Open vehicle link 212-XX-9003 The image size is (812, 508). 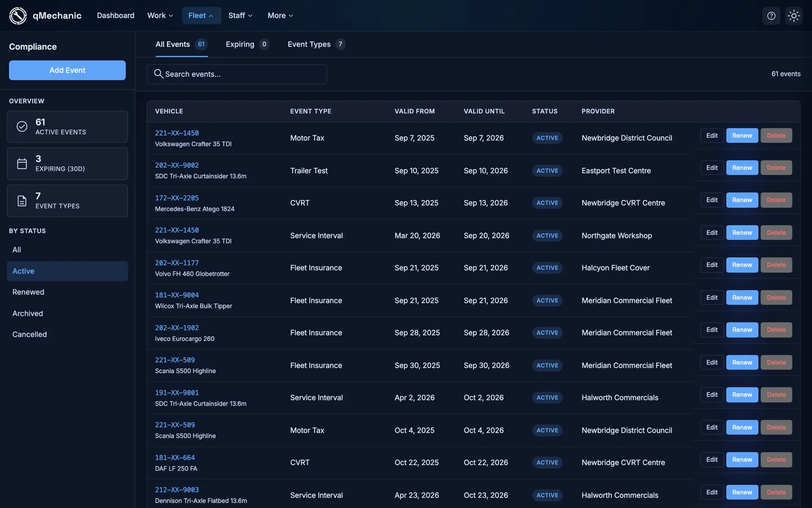[x=177, y=490]
